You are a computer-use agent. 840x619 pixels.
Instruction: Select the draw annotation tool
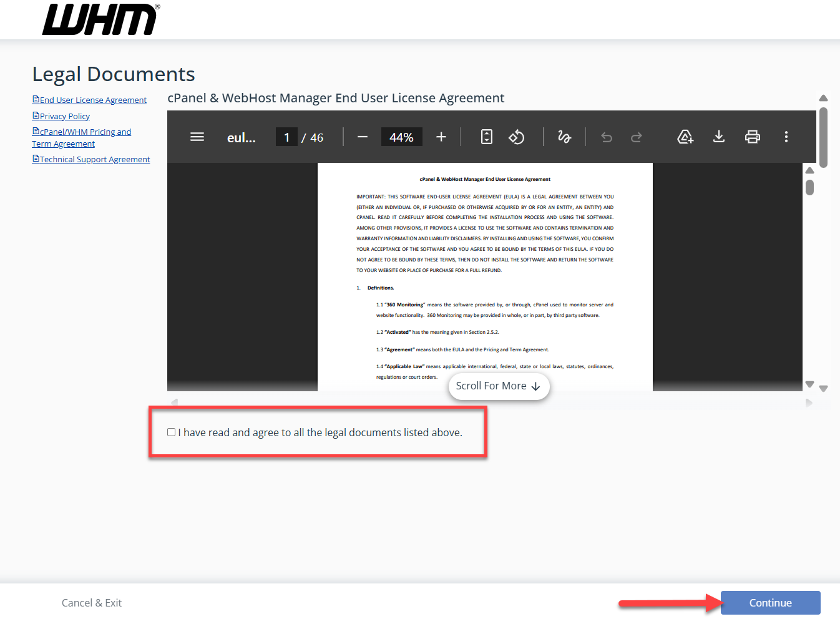click(564, 137)
